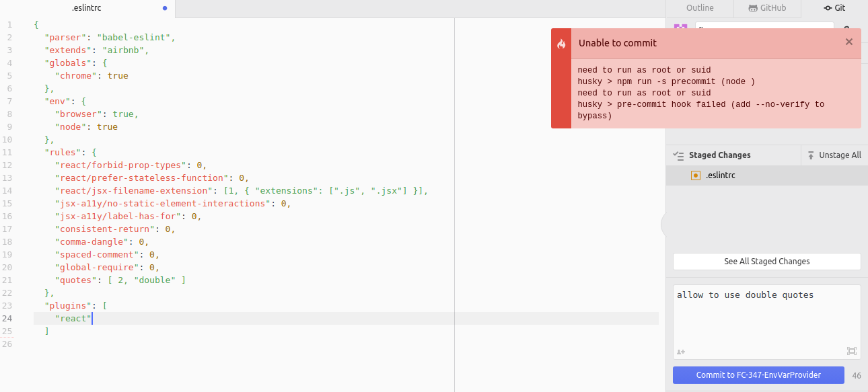The image size is (868, 392).
Task: Open See All Staged Changes
Action: tap(767, 262)
